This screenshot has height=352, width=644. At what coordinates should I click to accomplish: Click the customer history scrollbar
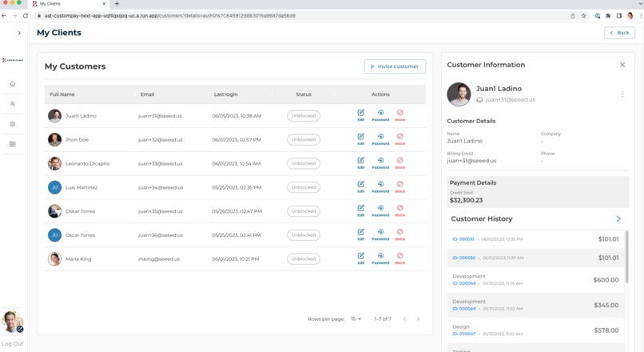626,257
